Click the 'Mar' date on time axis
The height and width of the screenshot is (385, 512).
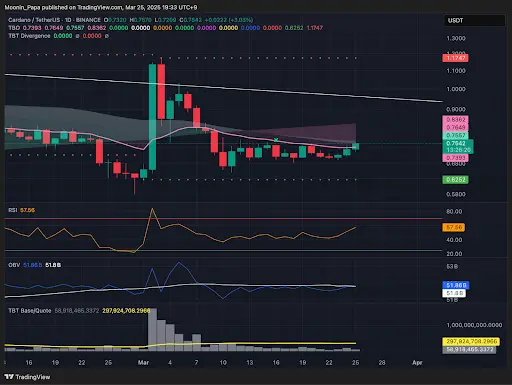(143, 362)
